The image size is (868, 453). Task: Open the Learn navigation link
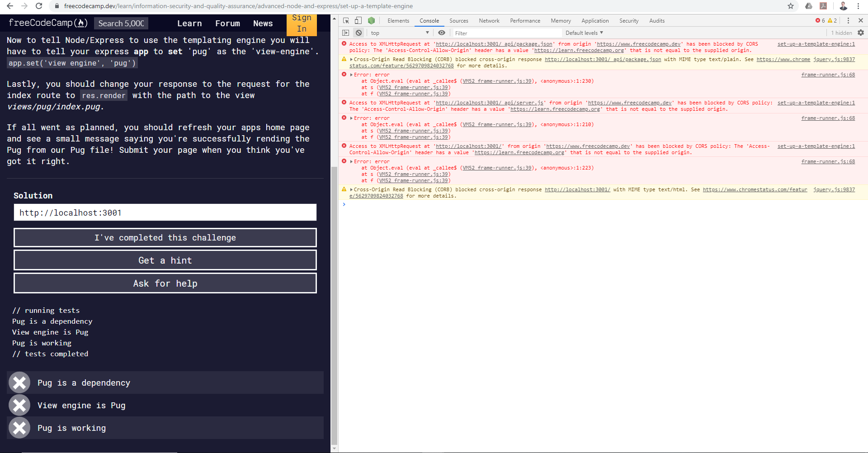189,23
